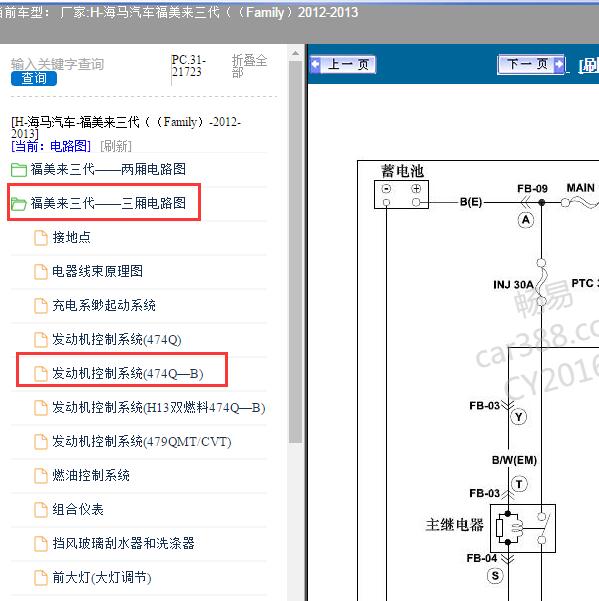Open the 电器线束原理图 document
This screenshot has width=599, height=601.
tap(98, 271)
